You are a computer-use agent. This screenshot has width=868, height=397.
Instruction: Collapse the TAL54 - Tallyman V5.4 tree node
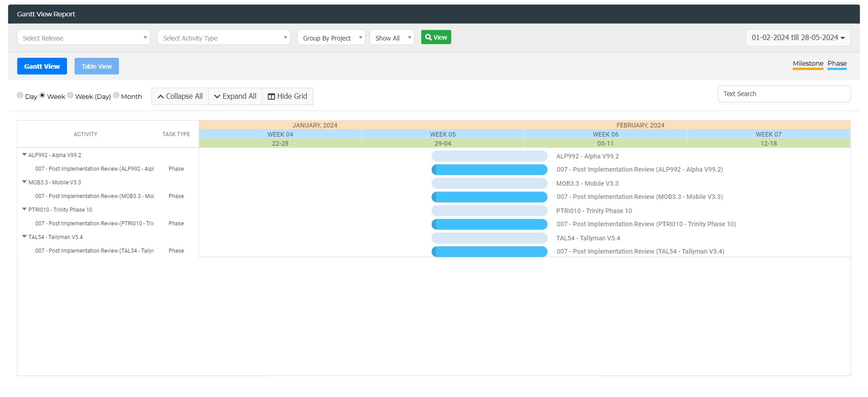tap(25, 237)
